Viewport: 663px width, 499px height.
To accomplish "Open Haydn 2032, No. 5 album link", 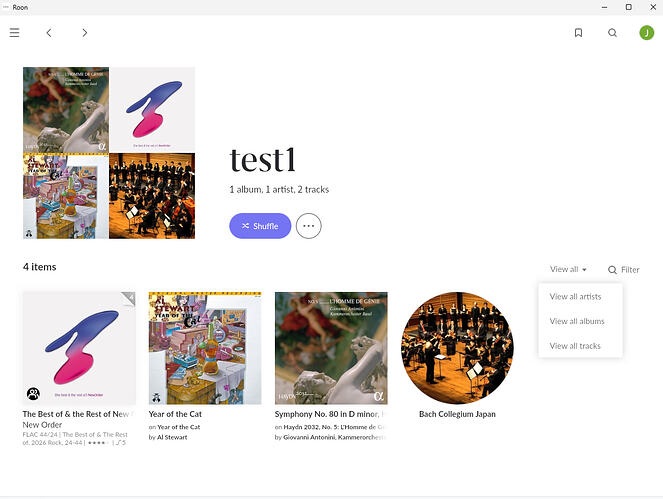I will [x=334, y=427].
